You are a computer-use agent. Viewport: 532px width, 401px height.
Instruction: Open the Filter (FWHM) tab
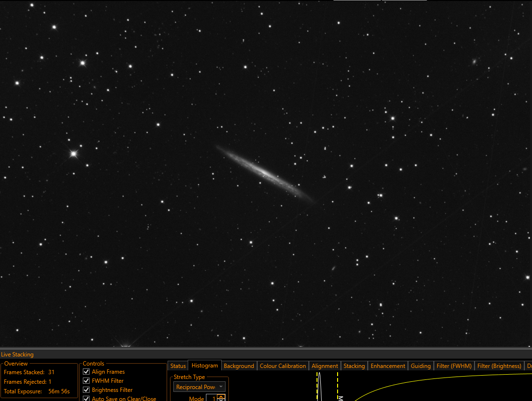click(x=453, y=366)
